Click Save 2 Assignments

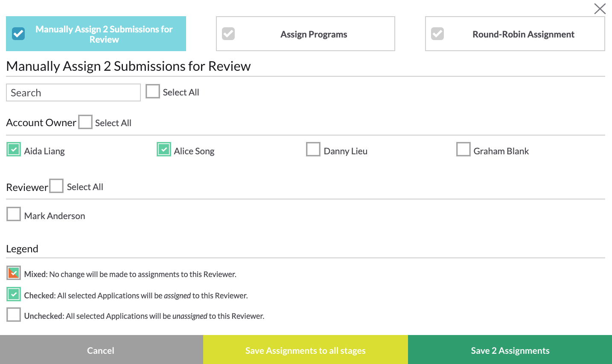pyautogui.click(x=510, y=350)
